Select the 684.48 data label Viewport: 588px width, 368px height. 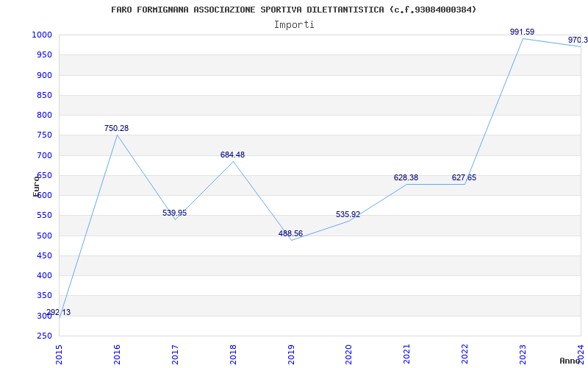click(232, 155)
